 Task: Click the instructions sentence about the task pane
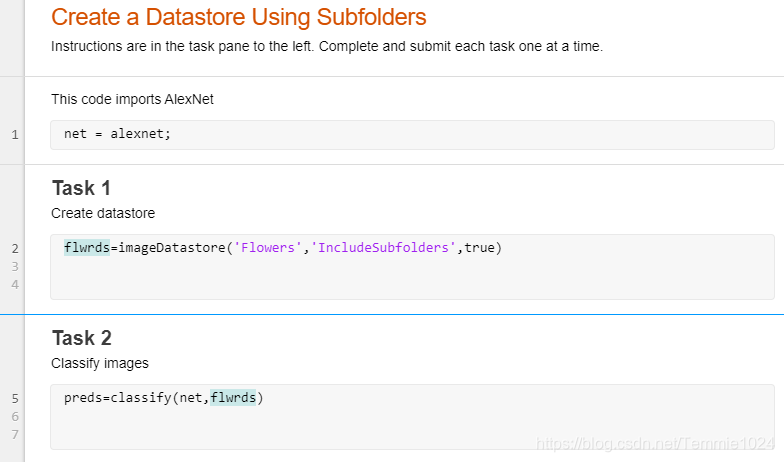click(x=327, y=46)
